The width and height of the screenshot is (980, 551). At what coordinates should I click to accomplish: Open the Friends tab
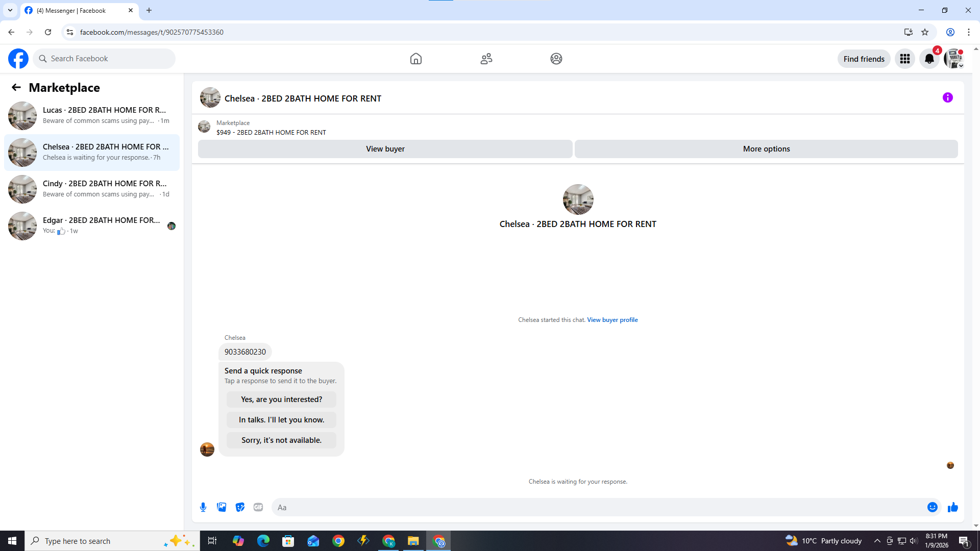[x=486, y=59]
